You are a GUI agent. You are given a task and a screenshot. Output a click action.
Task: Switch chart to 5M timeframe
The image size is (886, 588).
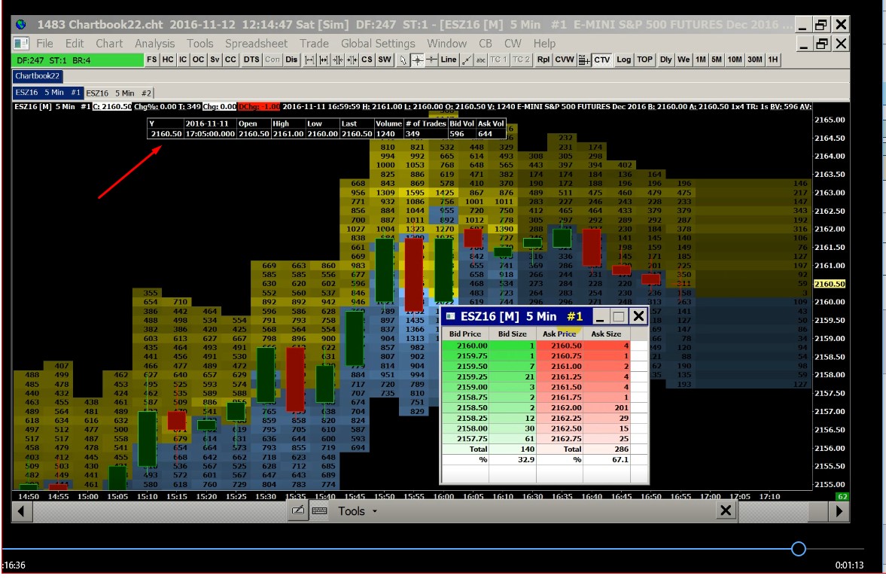coord(717,60)
